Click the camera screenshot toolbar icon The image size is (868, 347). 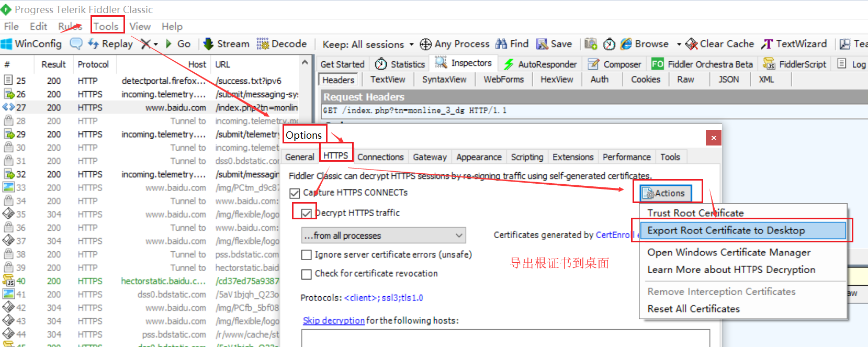591,44
